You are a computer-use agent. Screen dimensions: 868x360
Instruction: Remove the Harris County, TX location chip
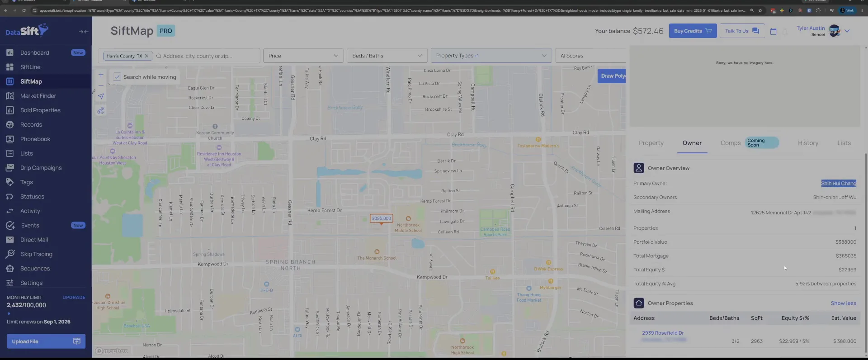(x=146, y=56)
